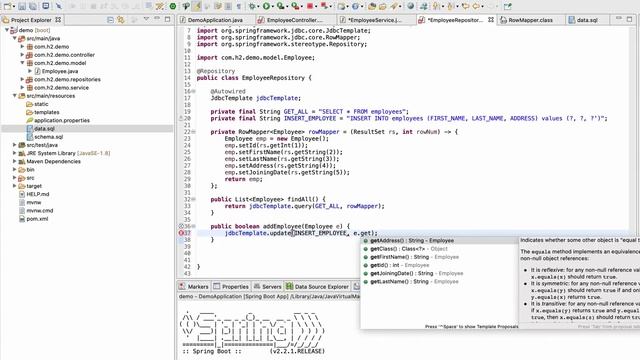This screenshot has height=360, width=640.
Task: Collapse all in Project Explorer
Action: click(x=110, y=20)
